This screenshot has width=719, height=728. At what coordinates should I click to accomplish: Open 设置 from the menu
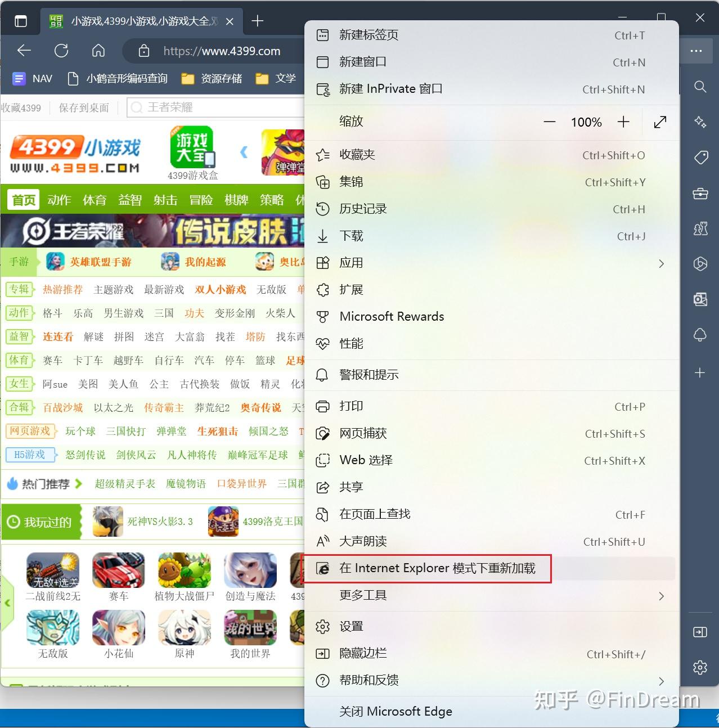click(492, 626)
